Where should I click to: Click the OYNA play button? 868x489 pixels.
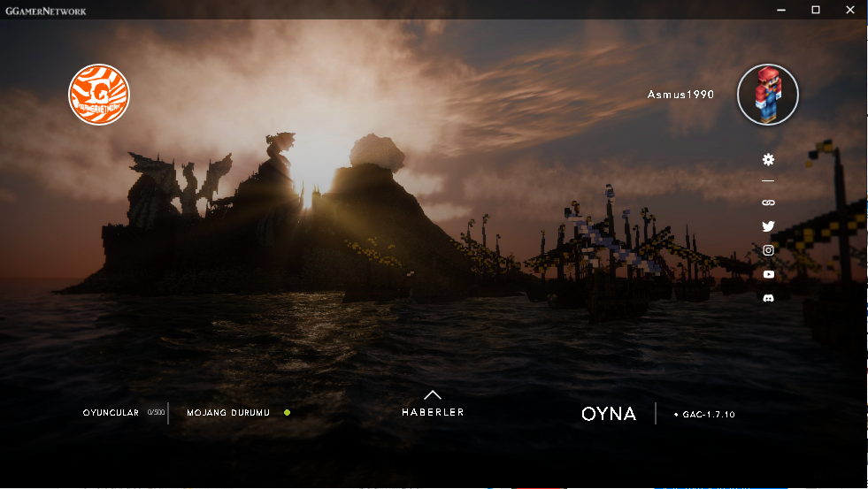point(609,414)
